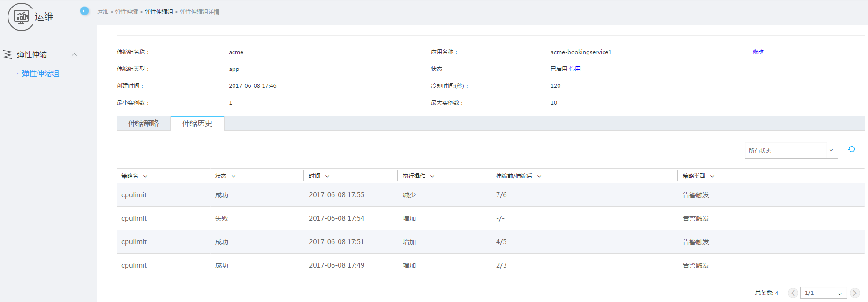Click the refresh icon beside status filter
Screen dimensions: 868x302
point(852,149)
